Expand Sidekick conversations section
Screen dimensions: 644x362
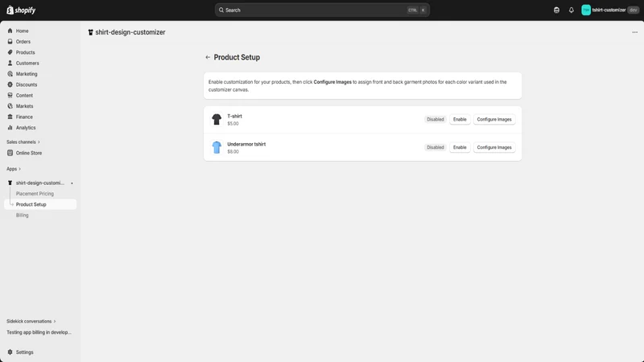point(31,321)
